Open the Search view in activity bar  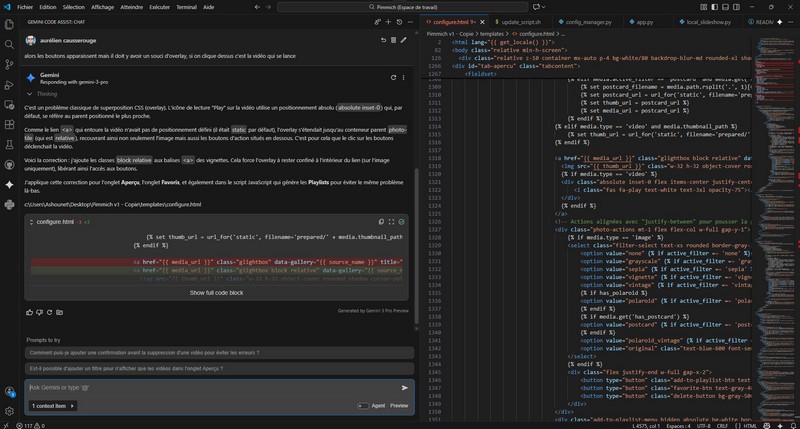[9, 44]
